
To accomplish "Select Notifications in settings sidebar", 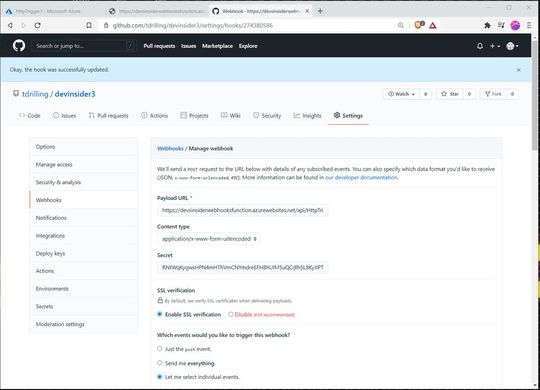I will (84, 218).
